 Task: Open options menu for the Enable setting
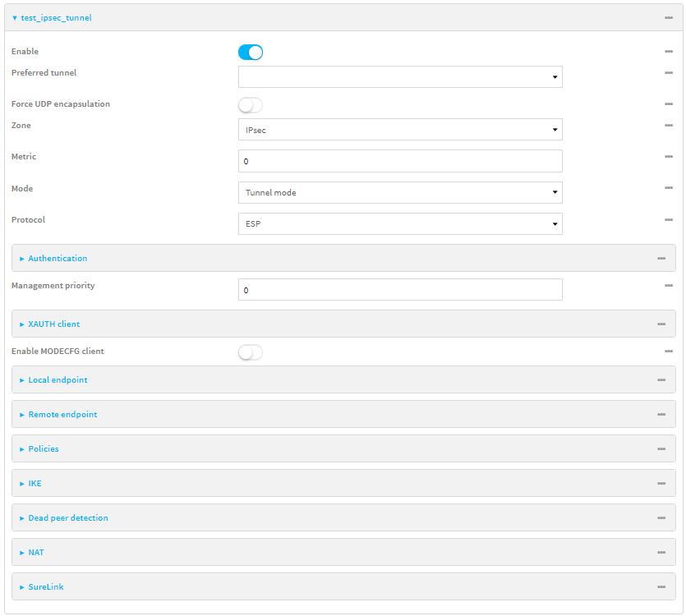tap(669, 51)
